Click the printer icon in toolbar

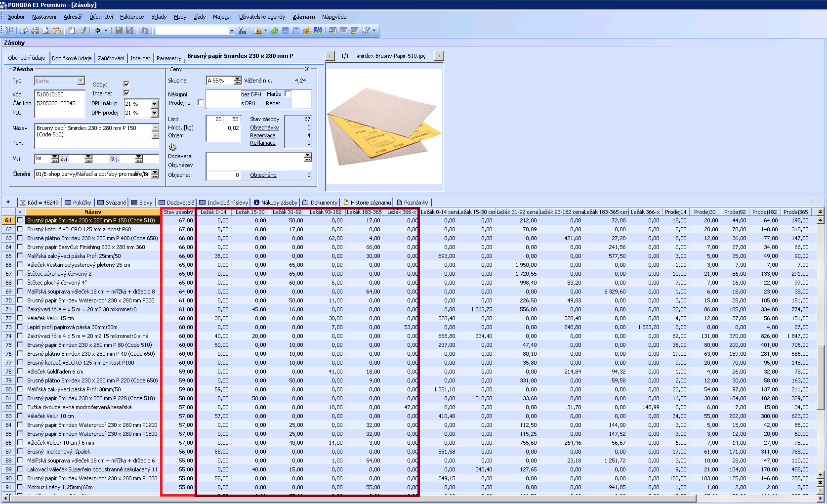[35, 30]
